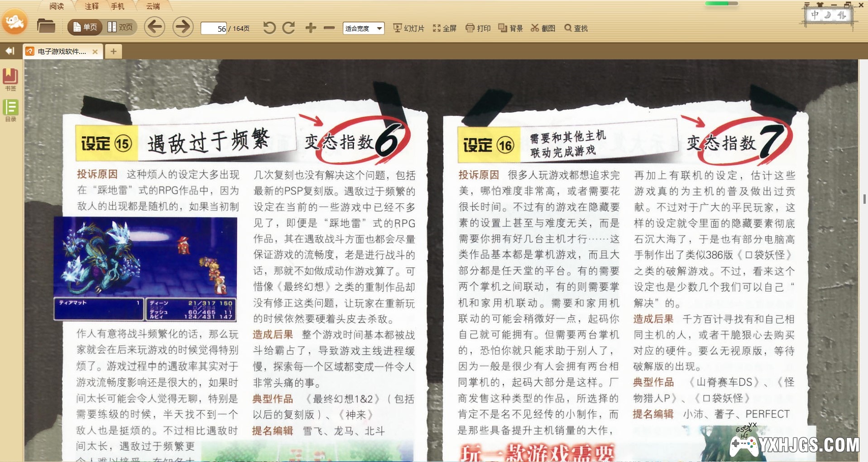
Task: Click the open file folder icon
Action: (x=46, y=26)
